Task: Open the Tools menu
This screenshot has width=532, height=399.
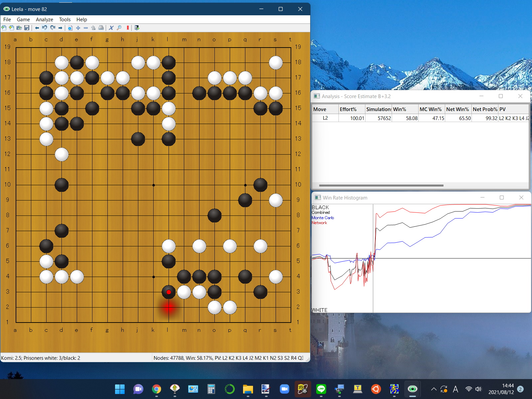Action: click(65, 20)
